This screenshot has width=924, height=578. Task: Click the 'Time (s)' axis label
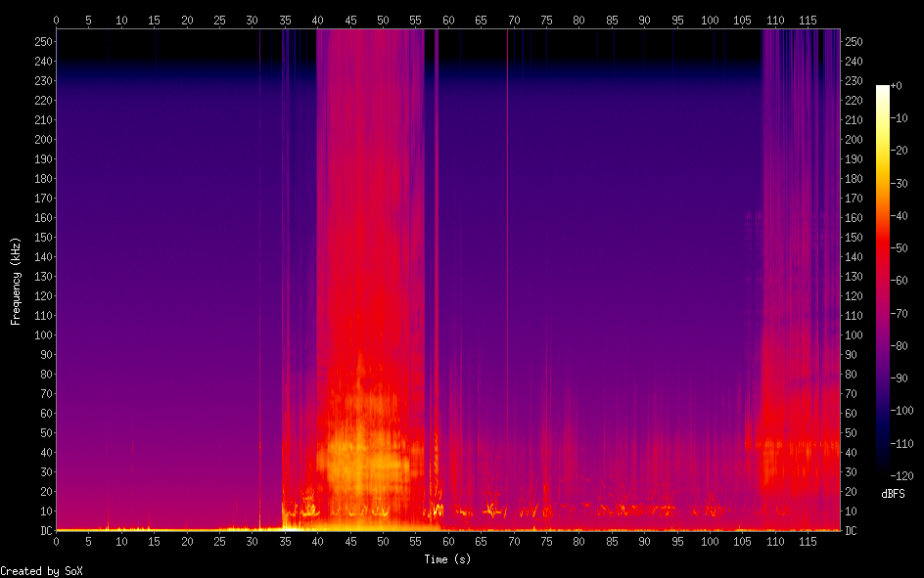[x=448, y=559]
